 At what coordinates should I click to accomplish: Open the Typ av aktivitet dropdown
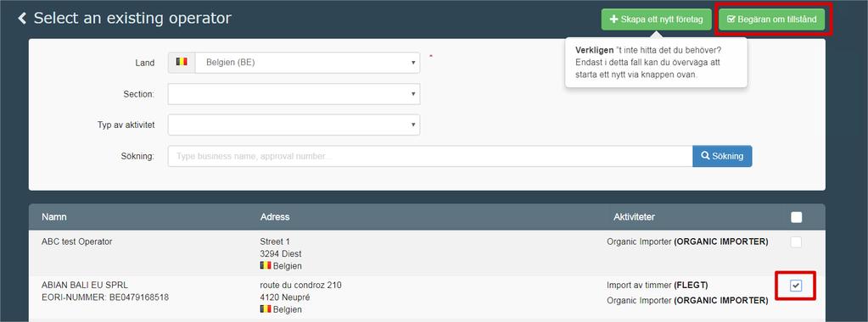(x=294, y=125)
